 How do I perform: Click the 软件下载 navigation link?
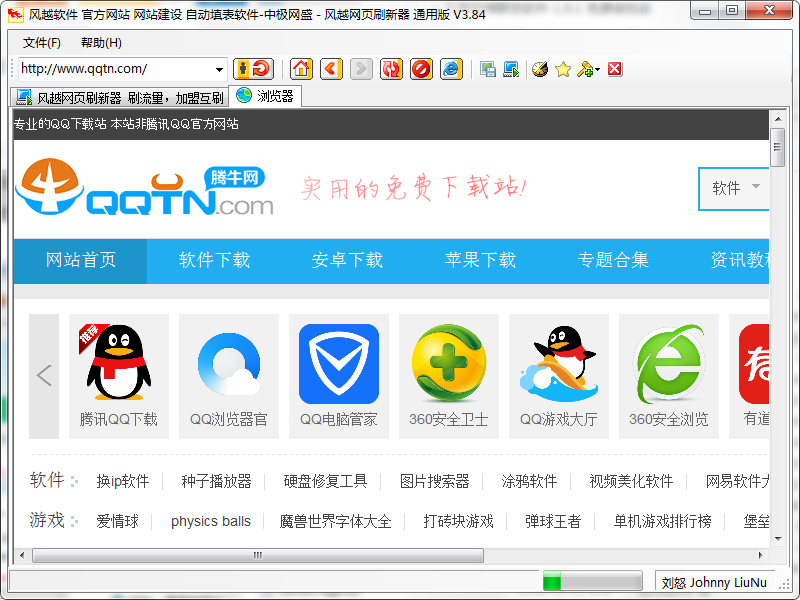[214, 260]
